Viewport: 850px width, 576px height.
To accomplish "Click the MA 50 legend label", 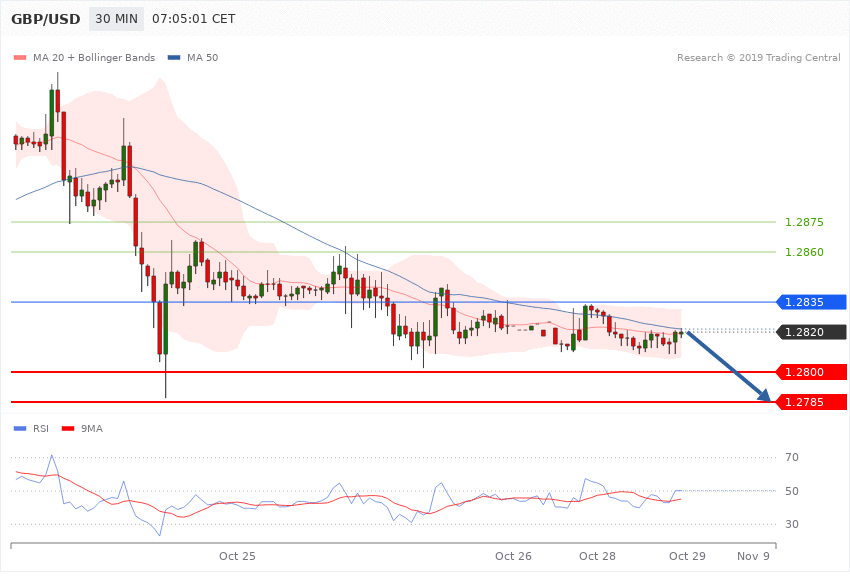I will [202, 57].
